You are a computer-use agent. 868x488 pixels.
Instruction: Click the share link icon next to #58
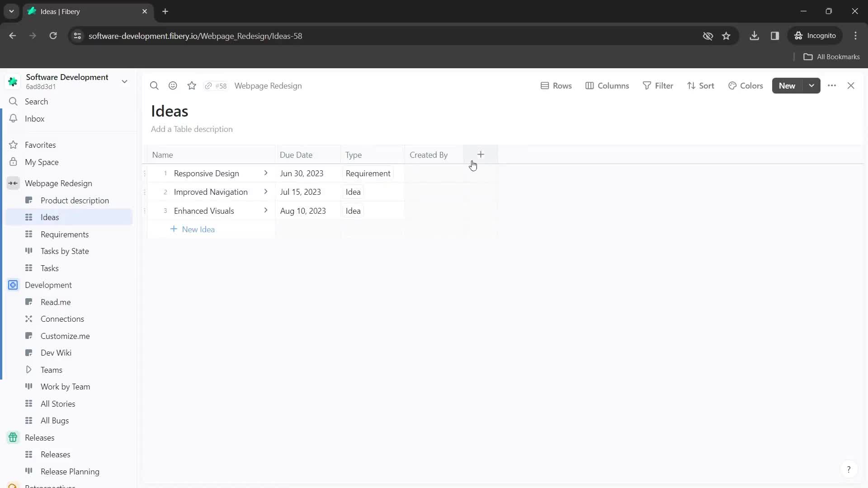coord(209,85)
